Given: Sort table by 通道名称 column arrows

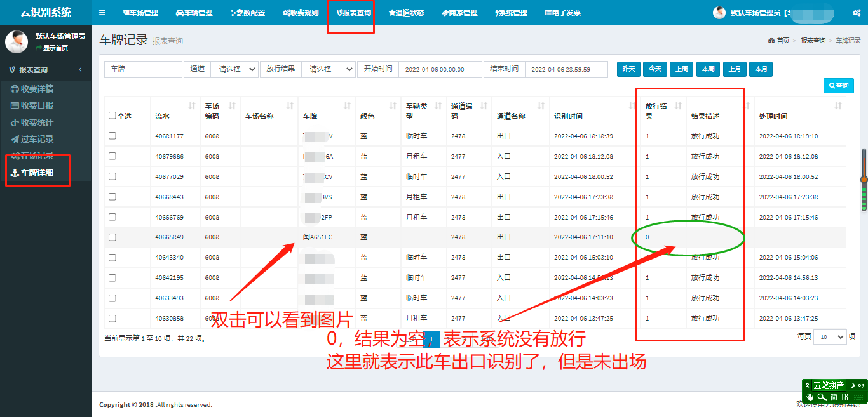Looking at the screenshot, I should (541, 105).
